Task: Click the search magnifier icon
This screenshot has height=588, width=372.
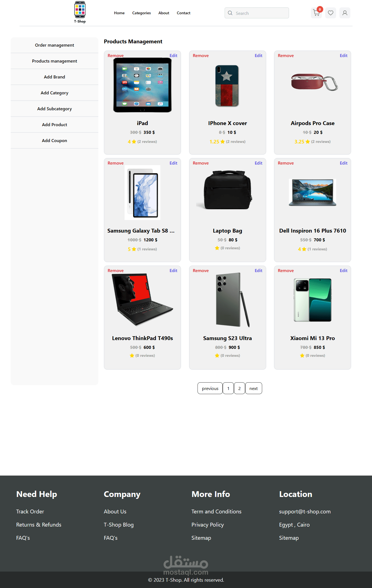Action: [x=230, y=13]
